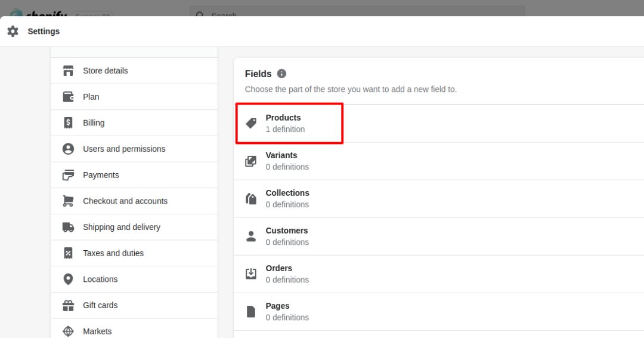Click the '1 definition' text under Products
The width and height of the screenshot is (644, 338).
click(x=285, y=129)
